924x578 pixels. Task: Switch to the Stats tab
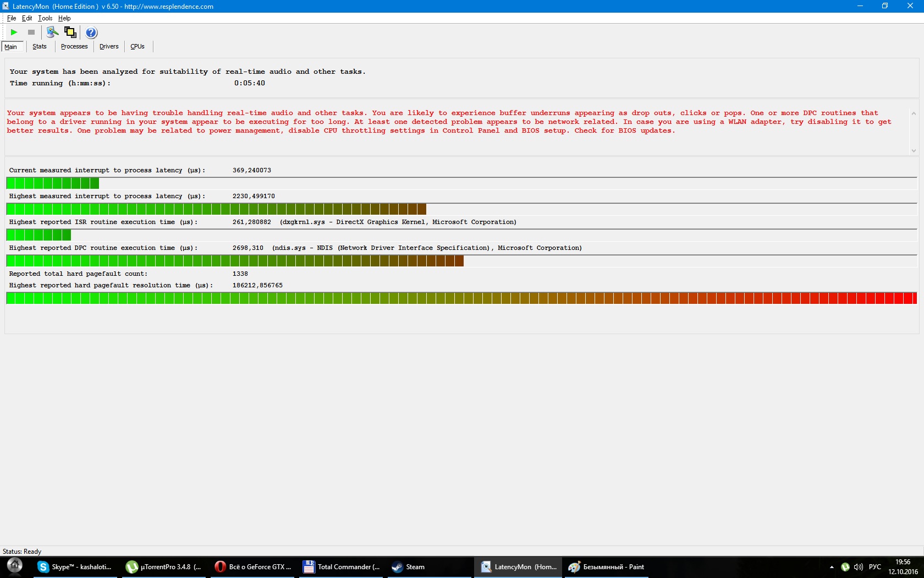point(40,47)
